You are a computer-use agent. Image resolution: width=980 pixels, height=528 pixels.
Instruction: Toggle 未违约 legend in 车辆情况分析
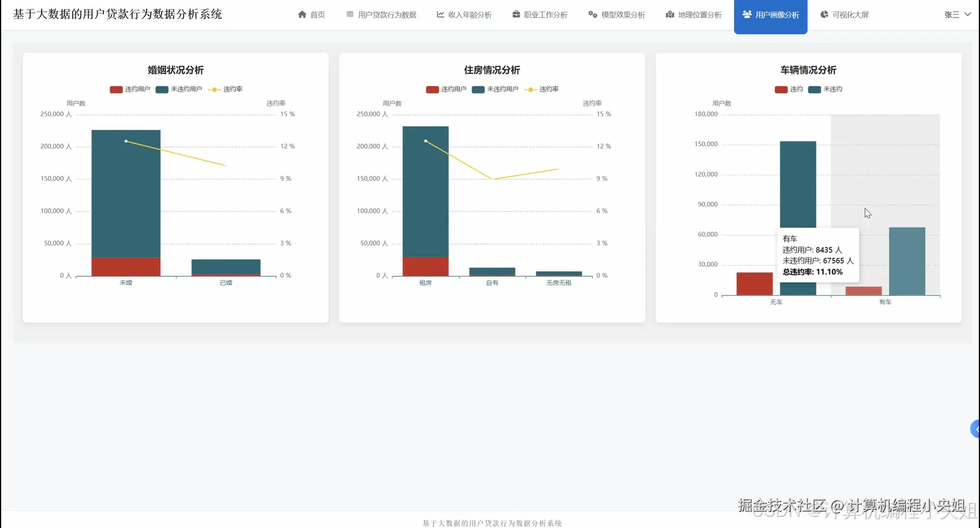pos(825,89)
